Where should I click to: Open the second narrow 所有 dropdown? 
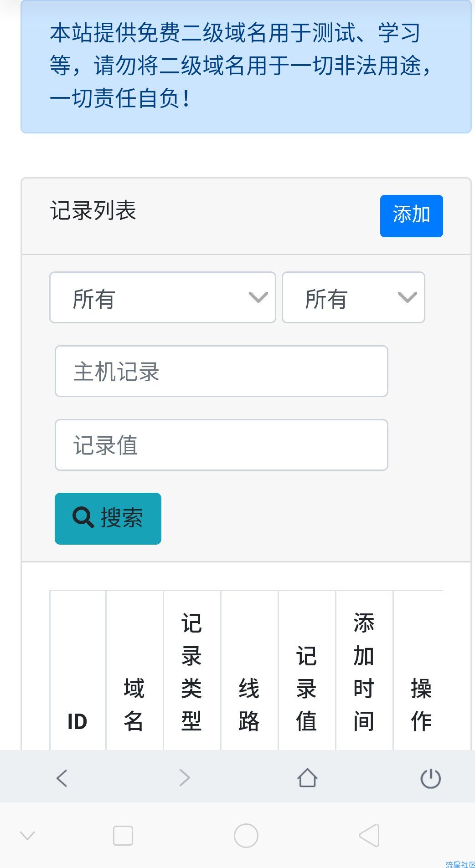point(353,297)
